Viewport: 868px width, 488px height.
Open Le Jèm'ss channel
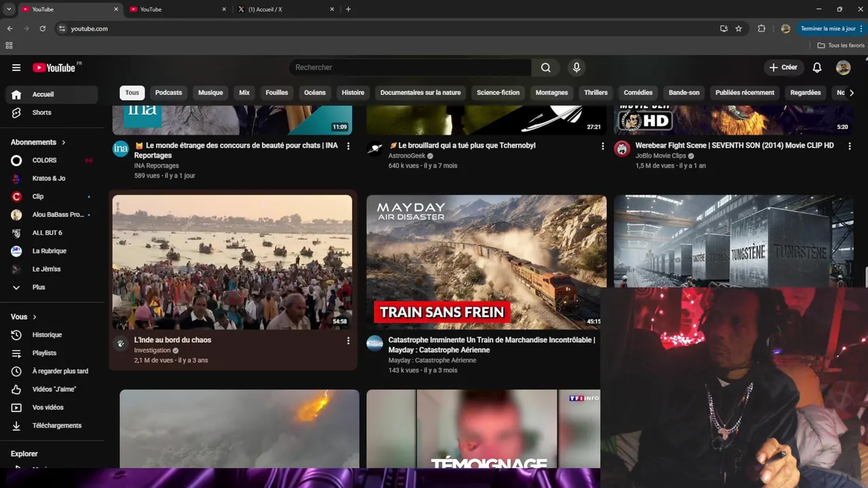pos(52,269)
